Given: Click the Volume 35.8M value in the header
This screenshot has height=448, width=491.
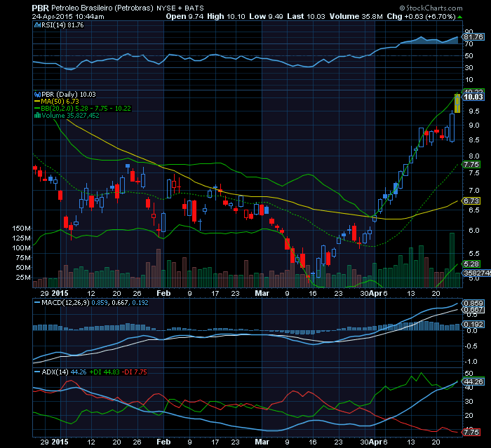Looking at the screenshot, I should tap(356, 17).
